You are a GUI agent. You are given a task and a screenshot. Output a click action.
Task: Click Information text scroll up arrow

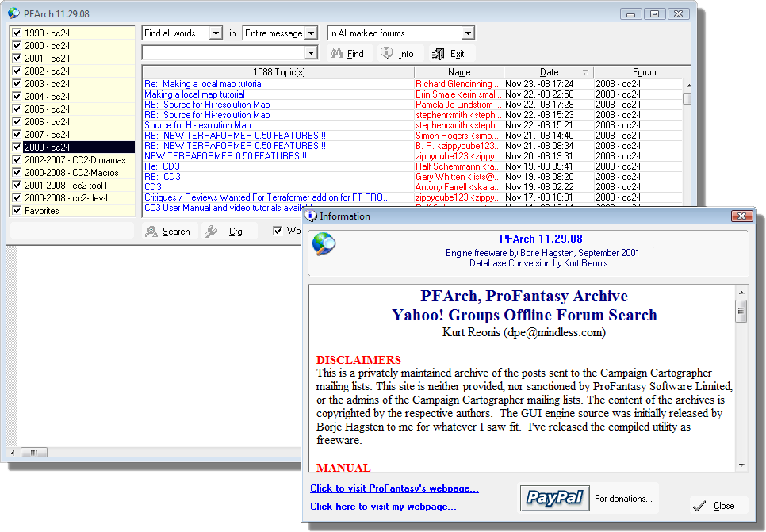click(741, 292)
